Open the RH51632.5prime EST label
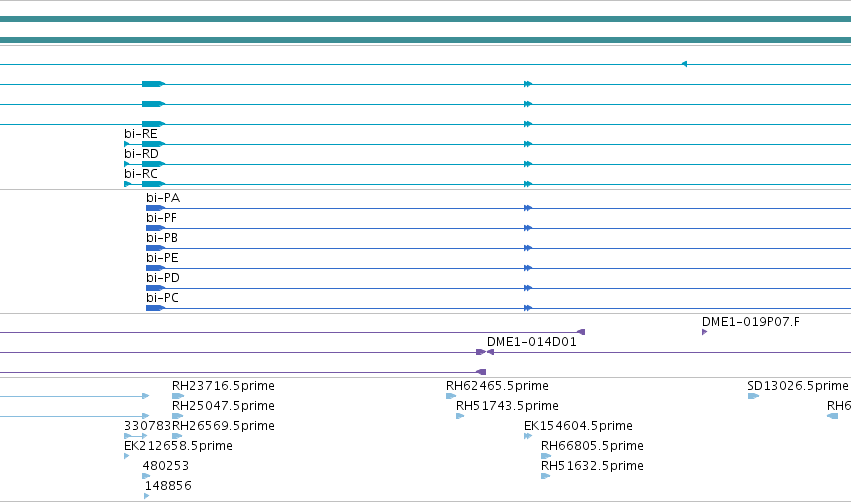This screenshot has height=502, width=851. click(x=592, y=466)
